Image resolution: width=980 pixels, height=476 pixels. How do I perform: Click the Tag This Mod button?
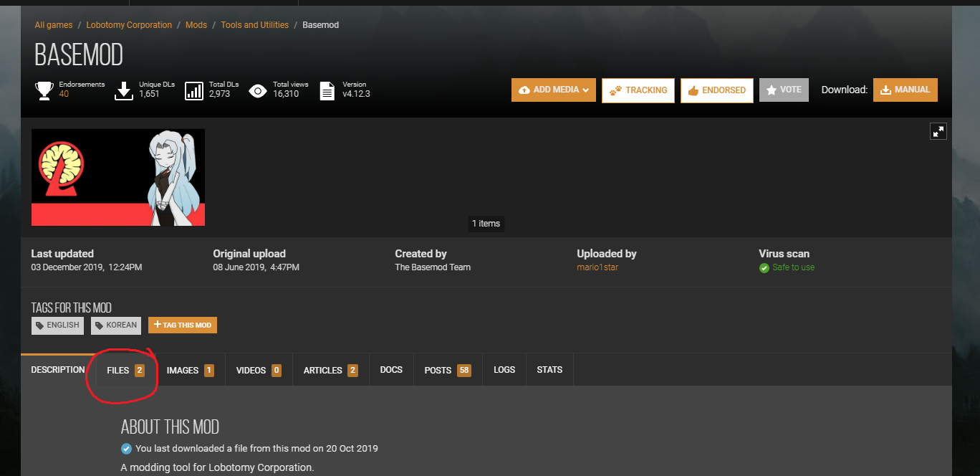(183, 325)
